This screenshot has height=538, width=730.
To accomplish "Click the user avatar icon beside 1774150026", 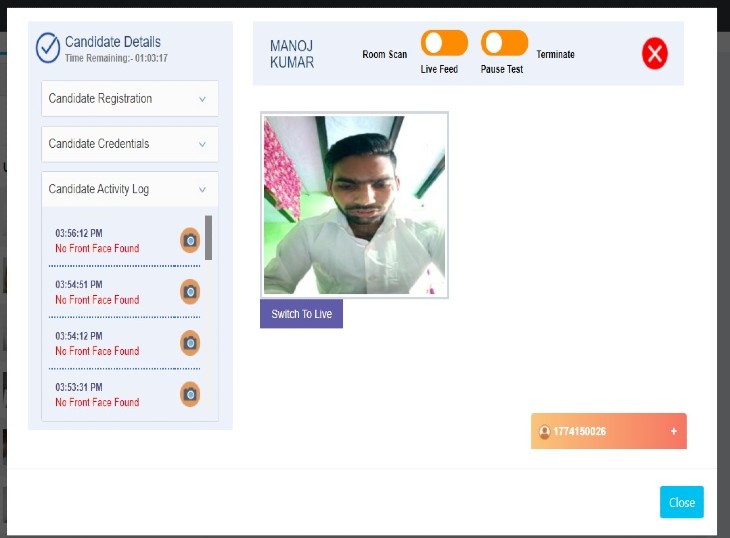I will tap(545, 432).
